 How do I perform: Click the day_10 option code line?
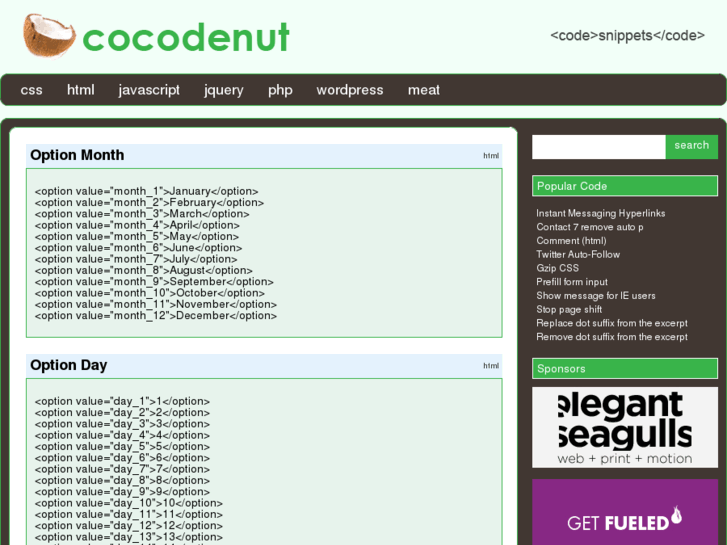pos(128,503)
